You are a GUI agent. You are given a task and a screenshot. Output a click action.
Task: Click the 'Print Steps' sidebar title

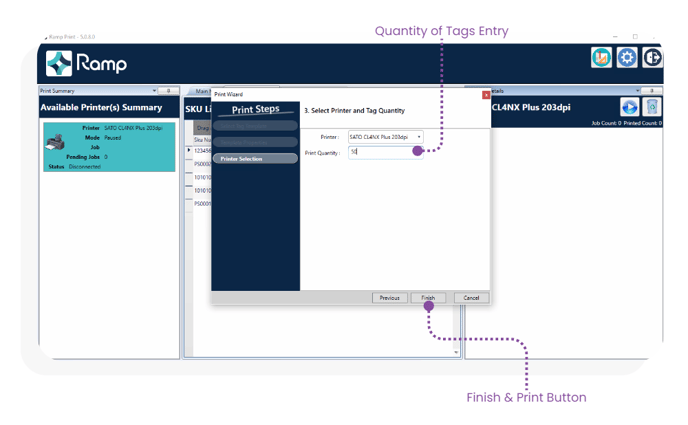[x=255, y=109]
